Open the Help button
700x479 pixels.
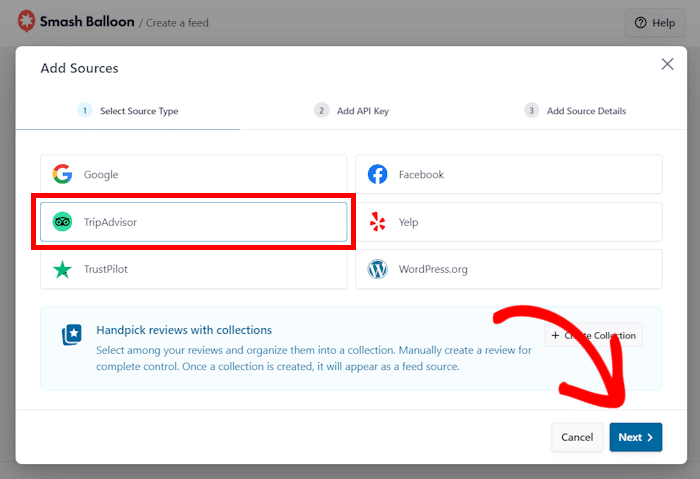655,22
